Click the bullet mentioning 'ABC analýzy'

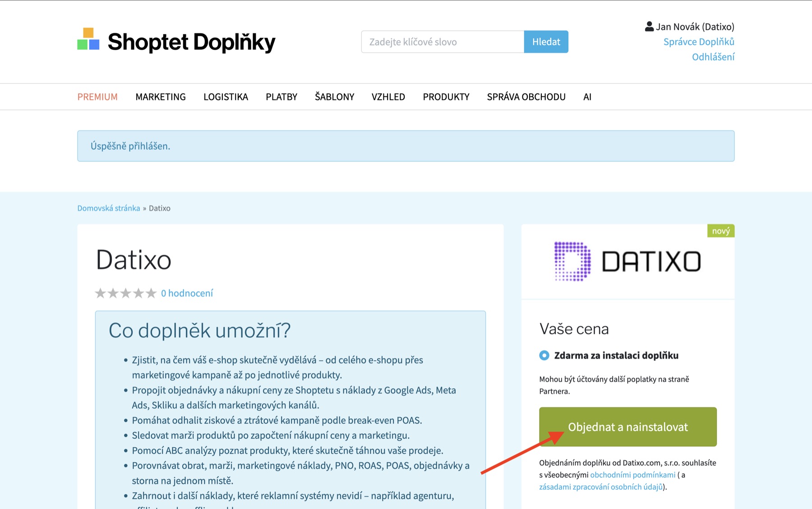(287, 451)
